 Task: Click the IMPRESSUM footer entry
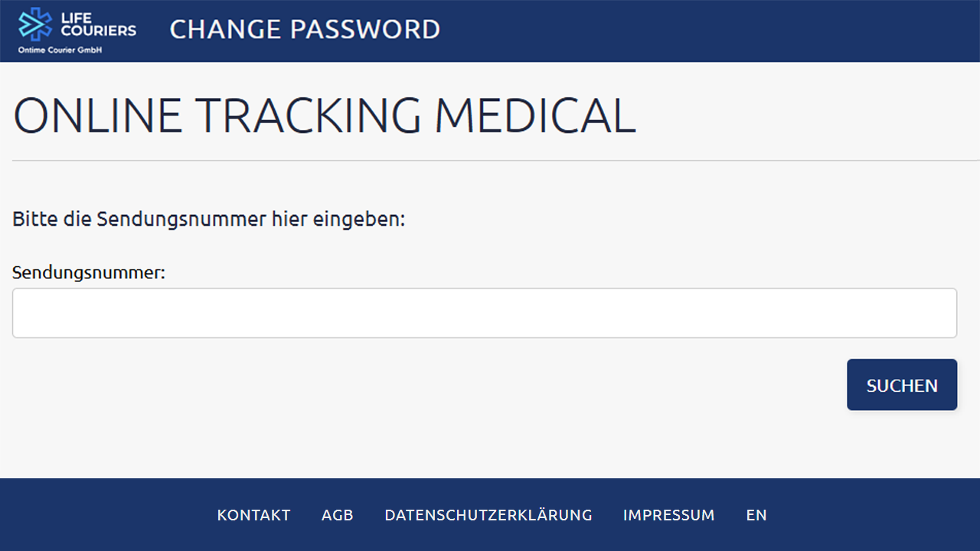[668, 514]
